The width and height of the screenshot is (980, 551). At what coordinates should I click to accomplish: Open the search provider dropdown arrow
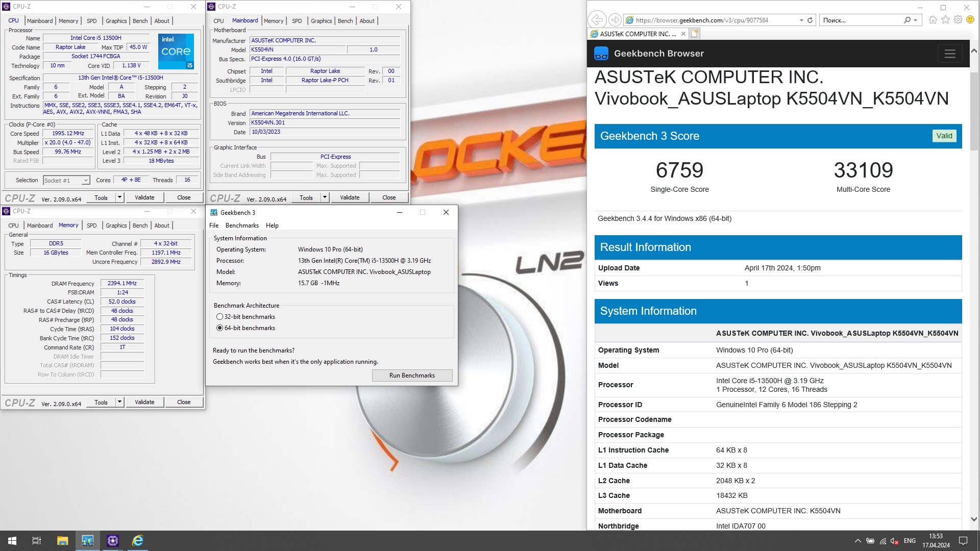coord(915,20)
